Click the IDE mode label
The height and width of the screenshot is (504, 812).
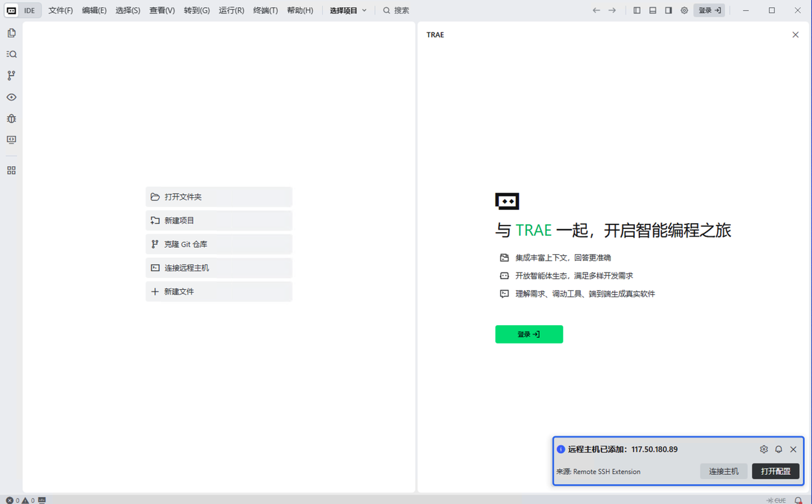[30, 10]
